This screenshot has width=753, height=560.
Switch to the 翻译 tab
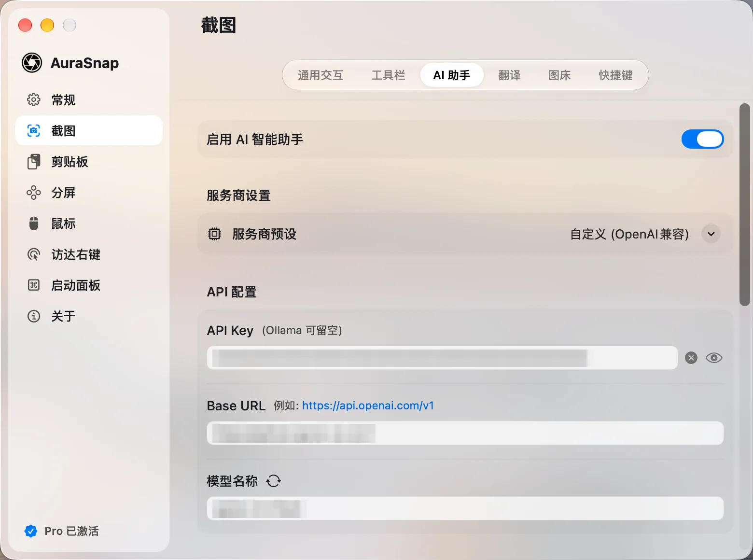509,75
